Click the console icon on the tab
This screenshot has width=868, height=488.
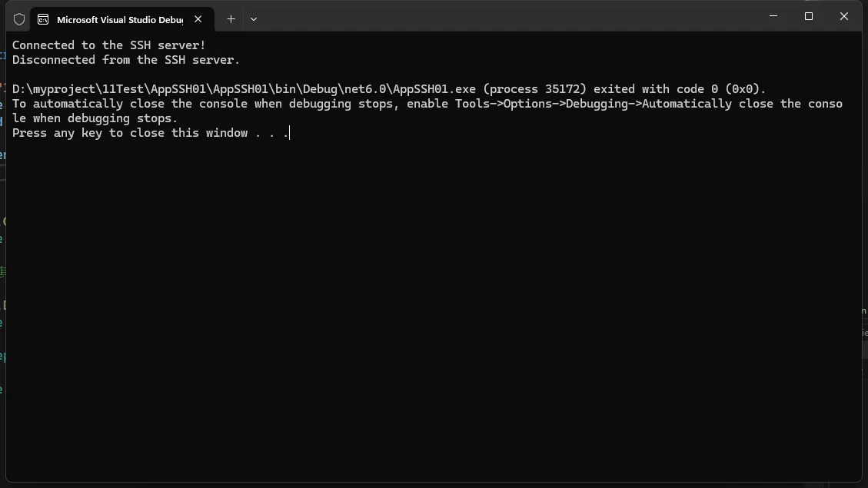pyautogui.click(x=43, y=19)
